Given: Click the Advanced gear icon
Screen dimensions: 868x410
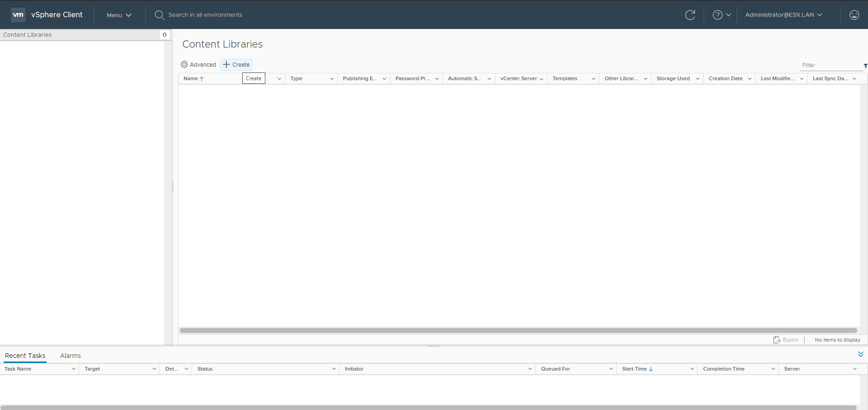Looking at the screenshot, I should click(184, 64).
